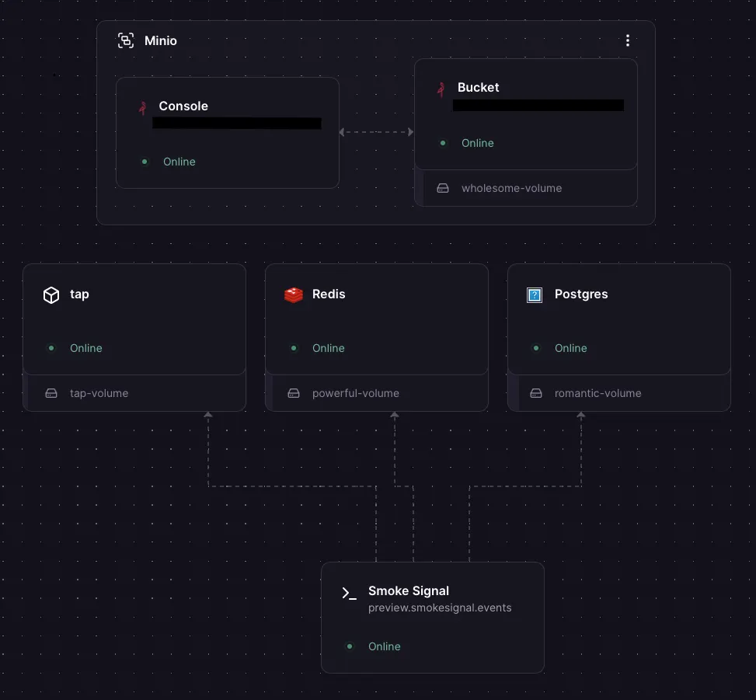Image resolution: width=756 pixels, height=700 pixels.
Task: Select the Console service card title
Action: pos(183,106)
